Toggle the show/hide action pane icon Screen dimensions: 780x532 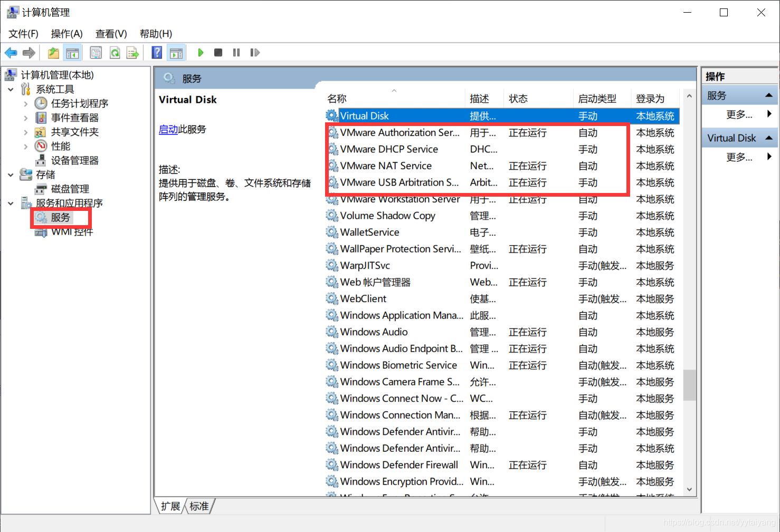(x=176, y=53)
